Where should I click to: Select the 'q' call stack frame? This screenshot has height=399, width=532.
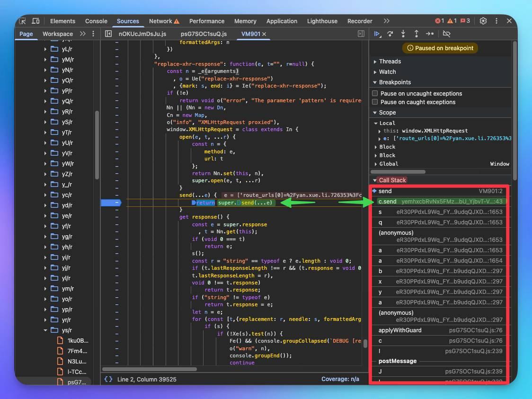tap(440, 222)
